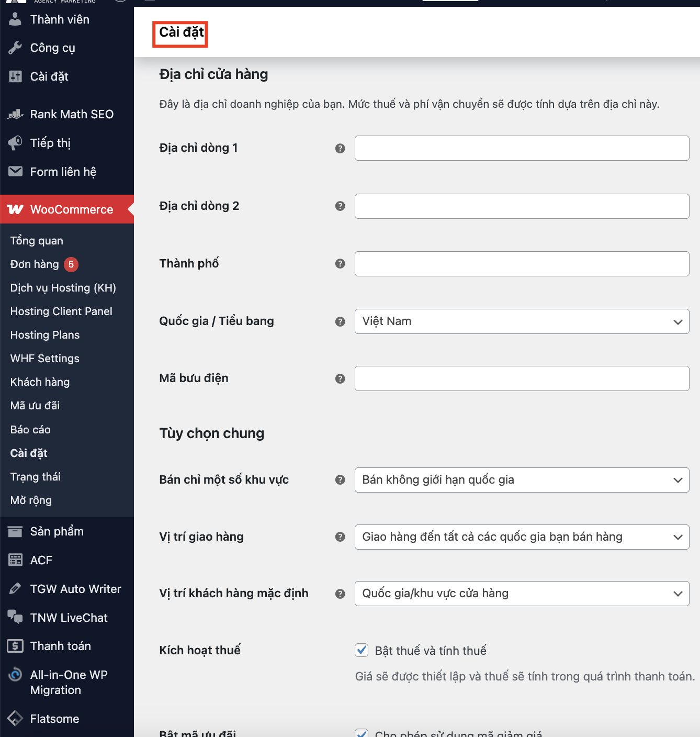Go to Hosting Client Panel menu item
The height and width of the screenshot is (737, 700).
61,311
